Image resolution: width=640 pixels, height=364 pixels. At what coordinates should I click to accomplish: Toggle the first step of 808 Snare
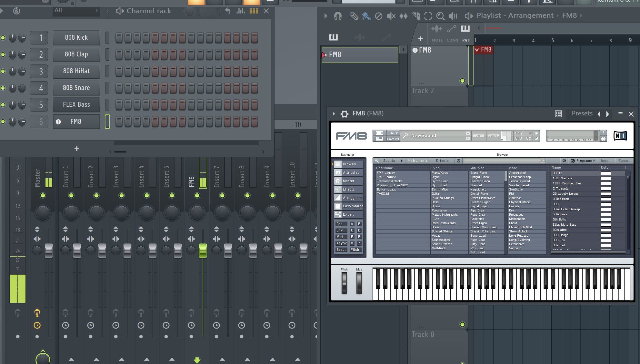119,88
